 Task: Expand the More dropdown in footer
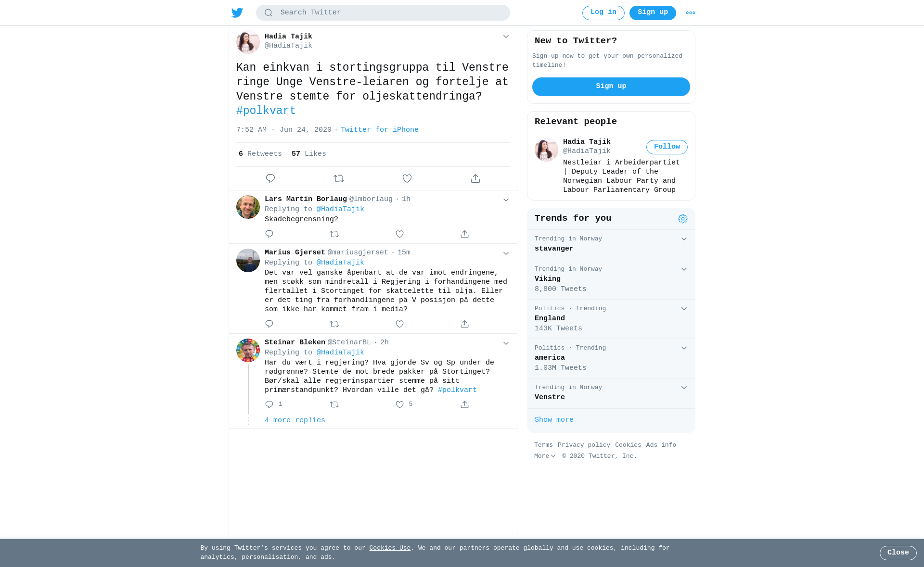tap(545, 456)
